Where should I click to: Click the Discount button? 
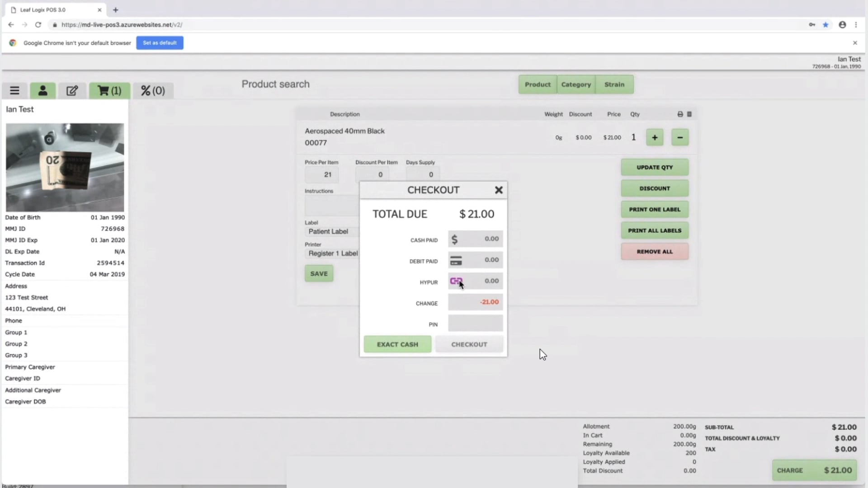click(x=655, y=188)
